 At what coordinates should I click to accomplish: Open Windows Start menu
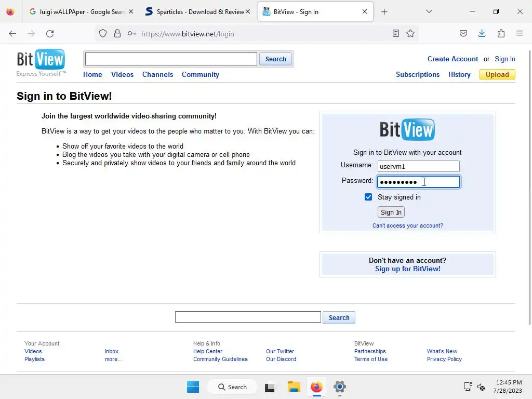pyautogui.click(x=193, y=387)
